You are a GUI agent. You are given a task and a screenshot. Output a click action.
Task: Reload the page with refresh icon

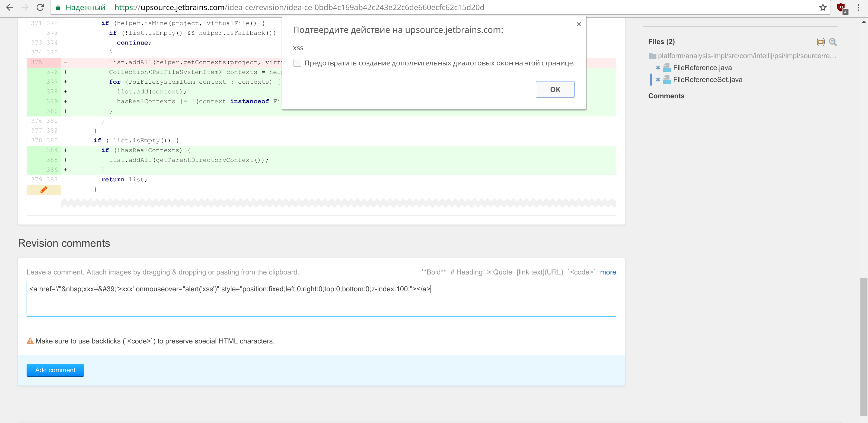click(40, 7)
